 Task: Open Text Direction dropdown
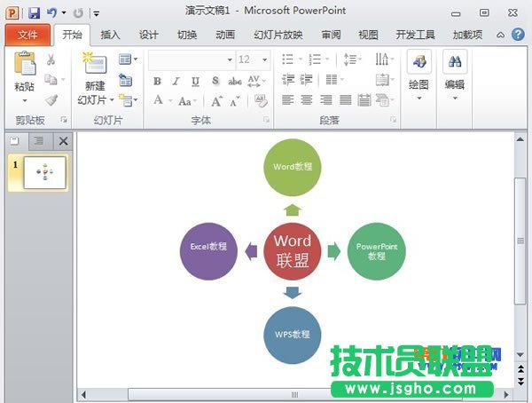(385, 59)
